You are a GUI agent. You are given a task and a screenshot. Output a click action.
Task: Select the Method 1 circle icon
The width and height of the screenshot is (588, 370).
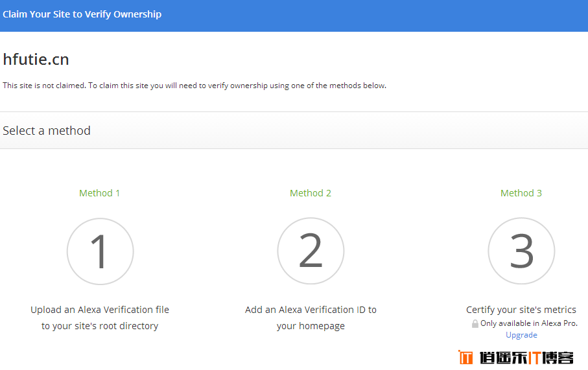click(x=100, y=251)
